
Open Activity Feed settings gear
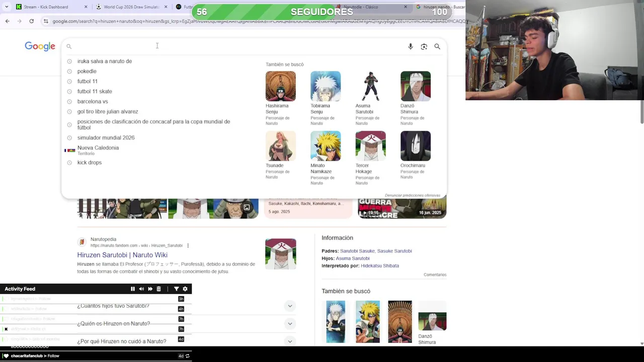pos(185,289)
